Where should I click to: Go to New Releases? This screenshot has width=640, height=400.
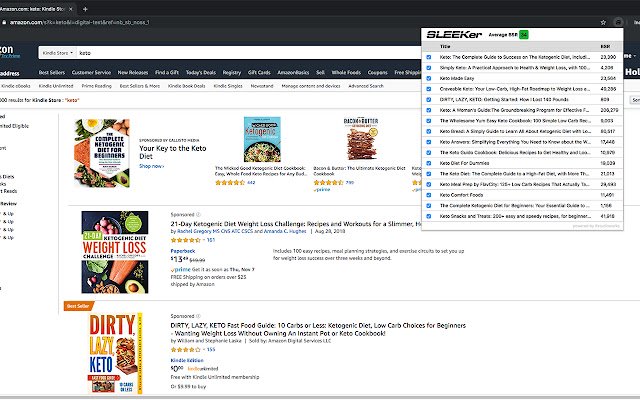133,73
